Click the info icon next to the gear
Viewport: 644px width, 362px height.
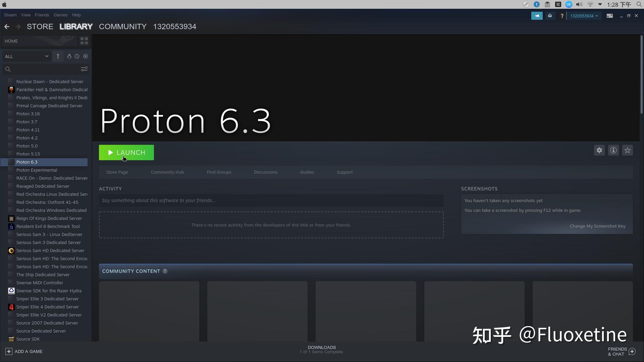613,150
